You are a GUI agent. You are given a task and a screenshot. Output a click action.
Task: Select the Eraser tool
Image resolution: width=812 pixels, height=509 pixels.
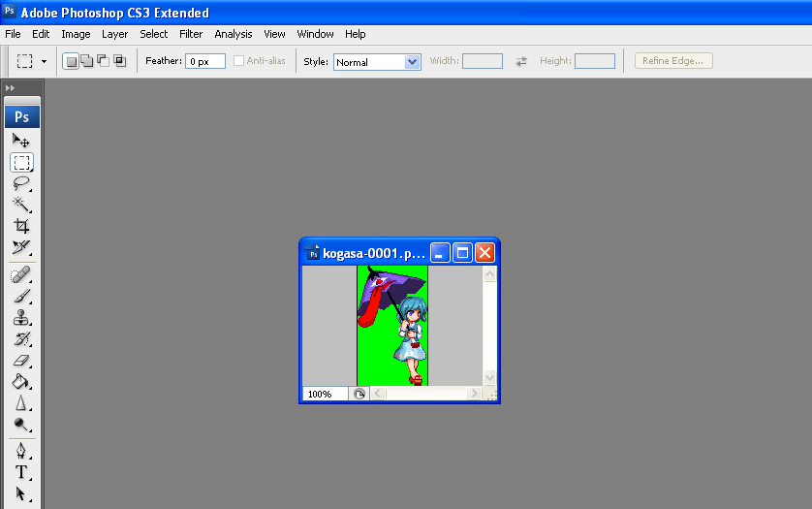tap(21, 361)
